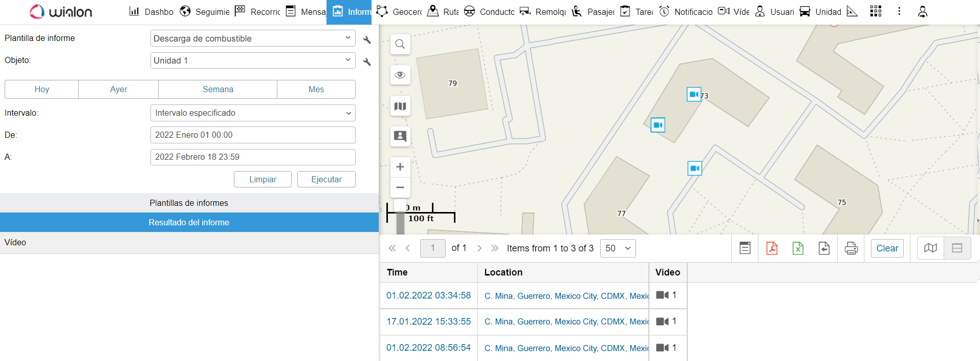The width and height of the screenshot is (980, 361).
Task: Export the report to Excel
Action: (x=798, y=248)
